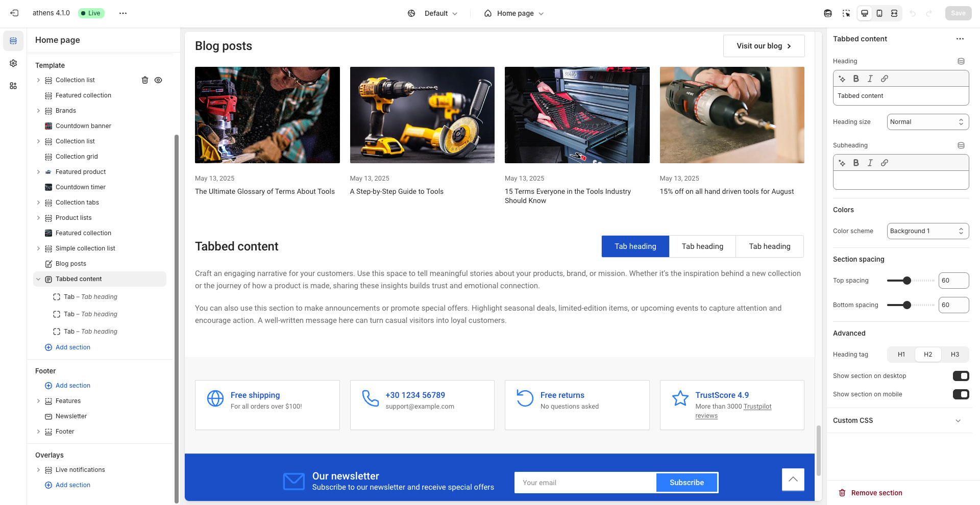
Task: Open the Color scheme dropdown
Action: [x=927, y=231]
